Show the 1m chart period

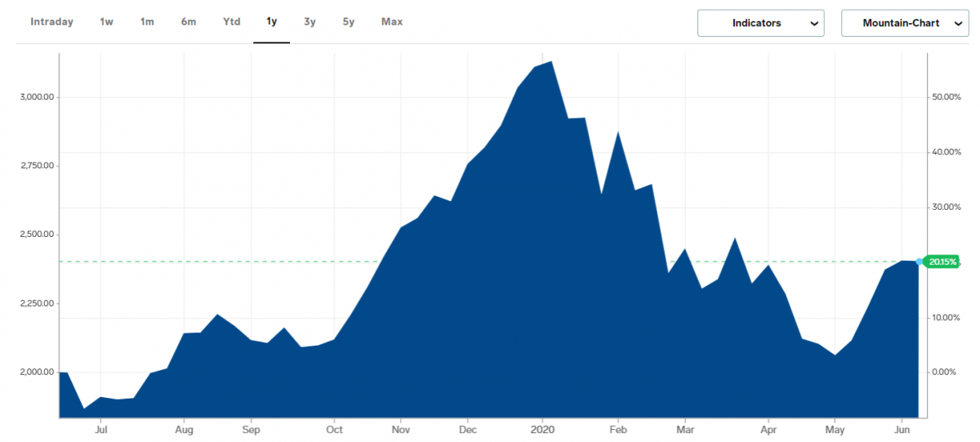[147, 22]
